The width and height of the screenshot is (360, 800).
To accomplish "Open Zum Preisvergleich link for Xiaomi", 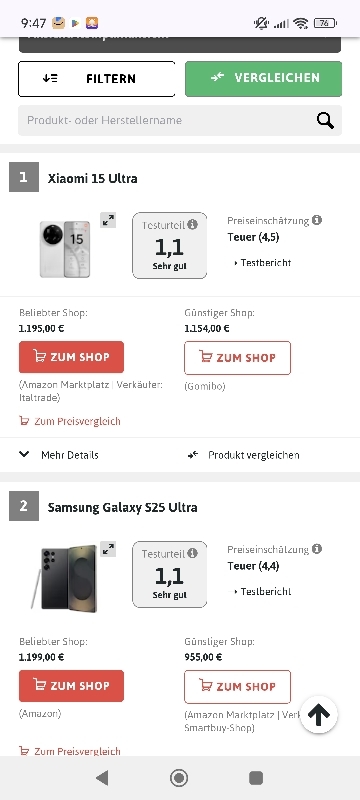I will tap(70, 421).
